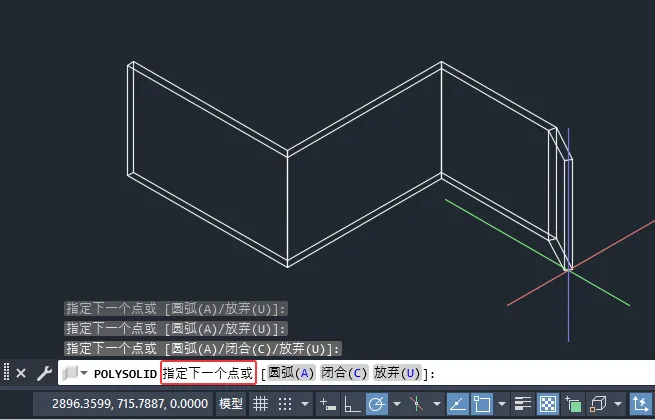The width and height of the screenshot is (655, 420).
Task: Click the coordinates readout 2896.3599, 715.7887, 0.0000
Action: (130, 404)
